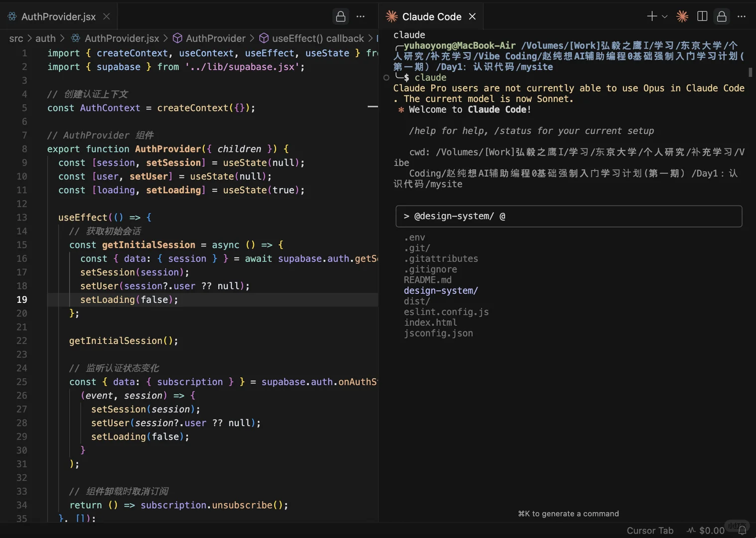Click the terminal command decoration circle
Viewport: 756px width, 538px height.
386,78
